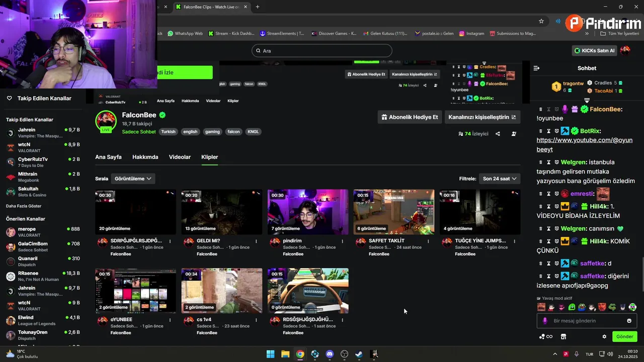The width and height of the screenshot is (644, 362).
Task: Open the emoji picker in chat input
Action: [629, 321]
